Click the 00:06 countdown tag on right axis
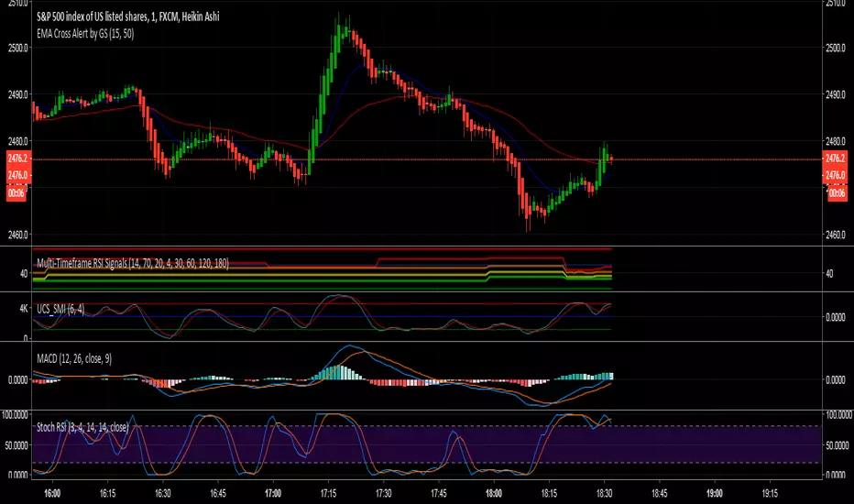Image resolution: width=854 pixels, height=504 pixels. point(836,193)
